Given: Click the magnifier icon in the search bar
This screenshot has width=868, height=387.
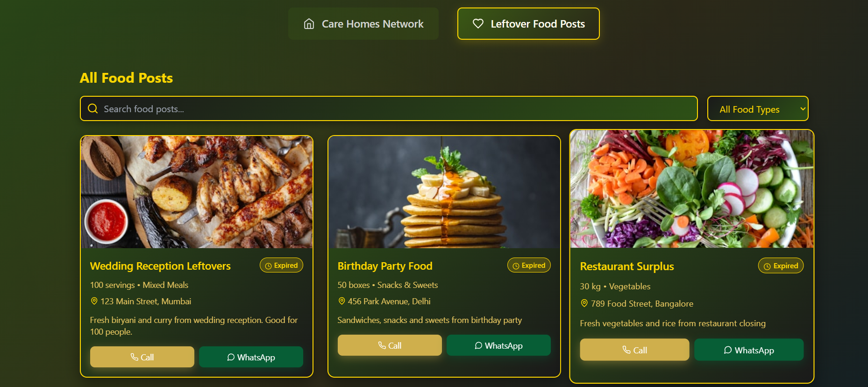Looking at the screenshot, I should [93, 108].
